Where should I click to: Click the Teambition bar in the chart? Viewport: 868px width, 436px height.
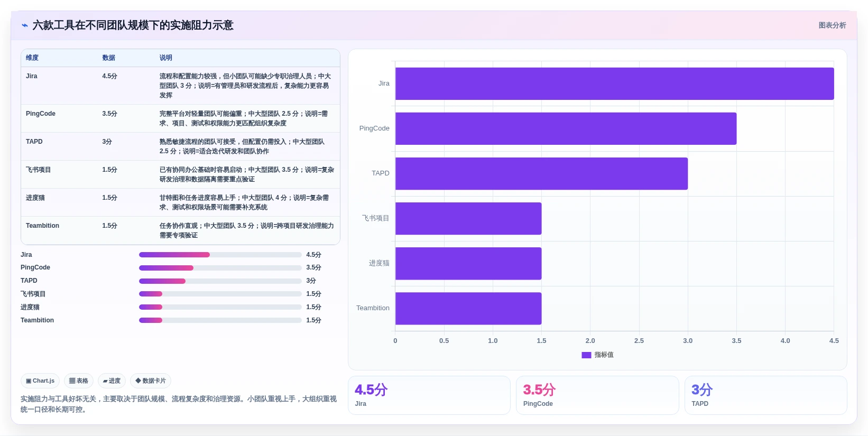point(468,308)
